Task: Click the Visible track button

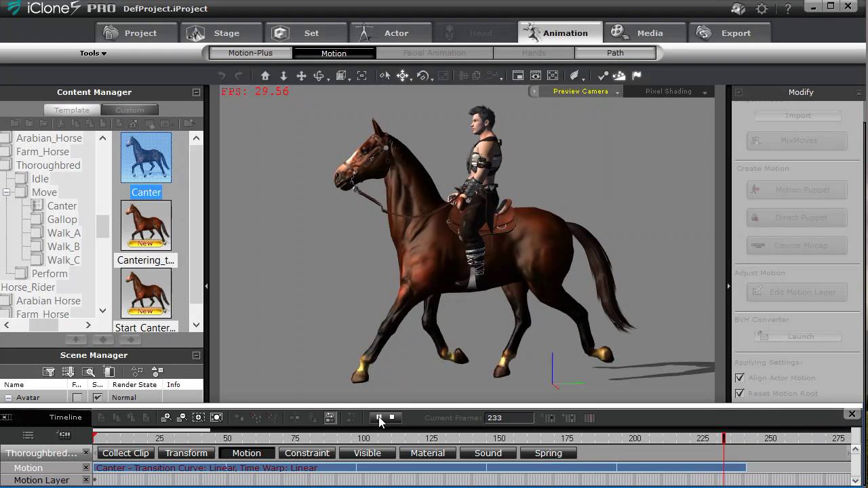Action: pyautogui.click(x=368, y=453)
